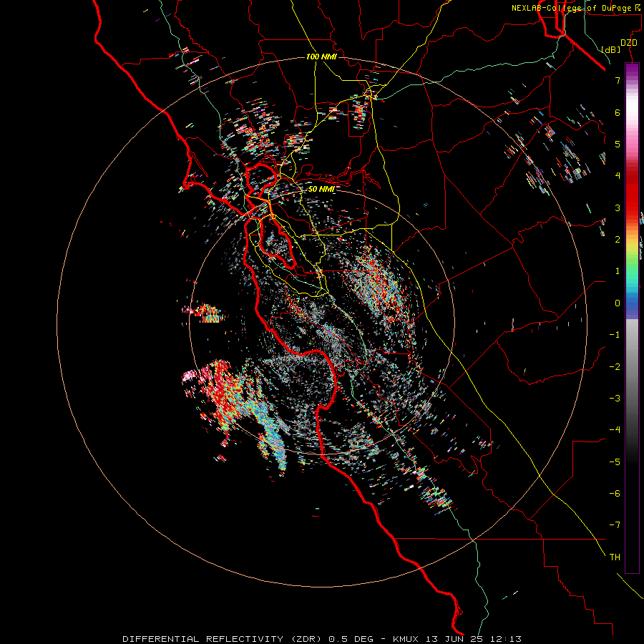Click the positive 3 scale label

[x=618, y=208]
